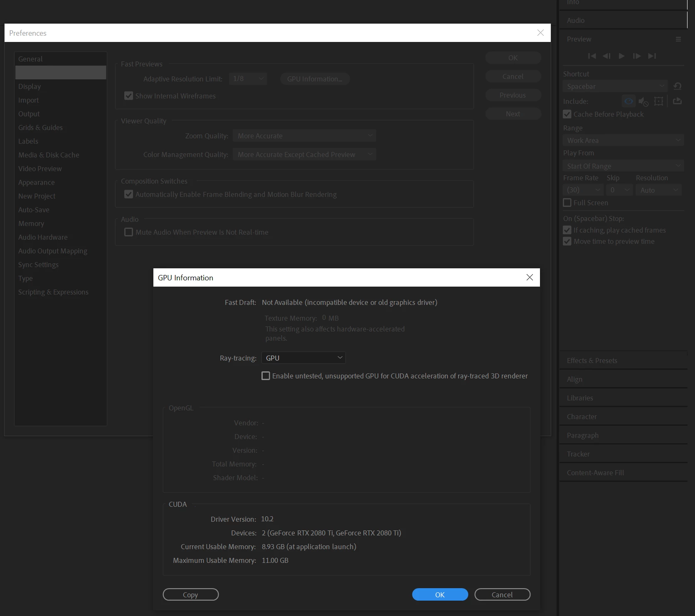Go to Video Preview preferences
This screenshot has width=695, height=616.
click(61, 169)
